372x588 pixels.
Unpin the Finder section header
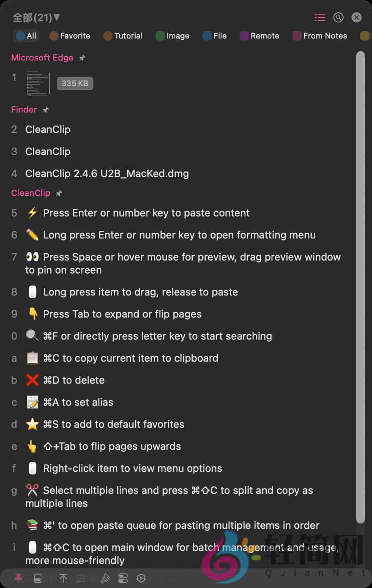tap(45, 110)
